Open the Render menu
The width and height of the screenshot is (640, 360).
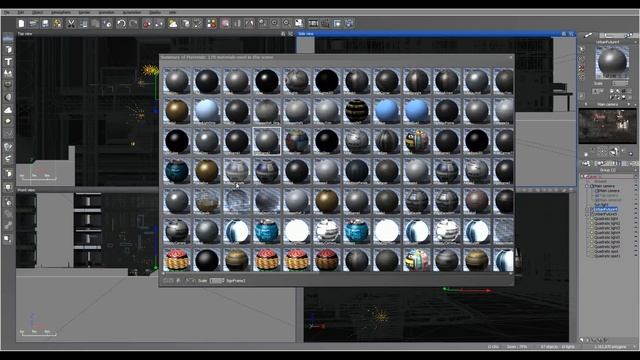pyautogui.click(x=84, y=13)
